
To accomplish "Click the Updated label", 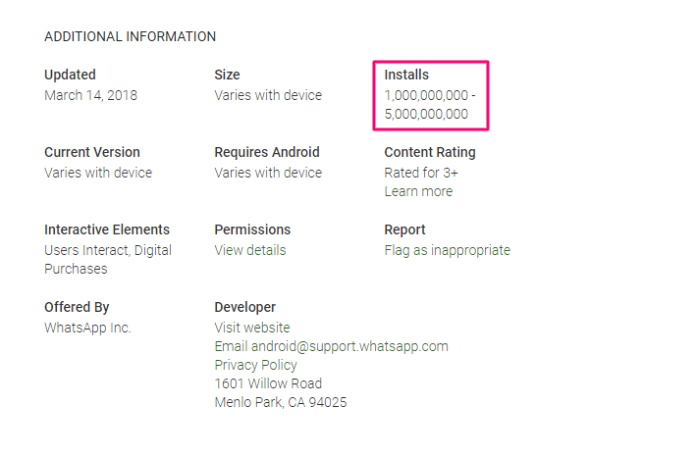I will 70,75.
